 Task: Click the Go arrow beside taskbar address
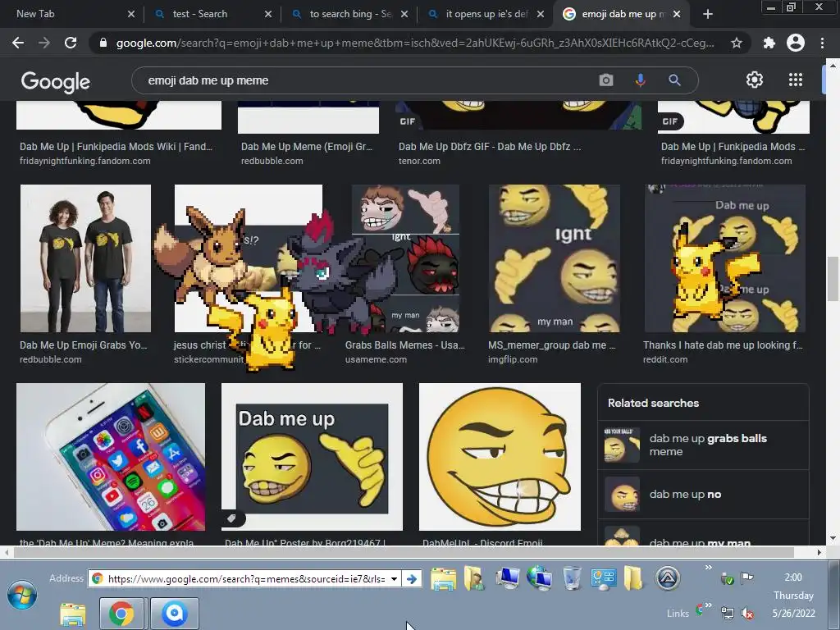click(x=412, y=578)
